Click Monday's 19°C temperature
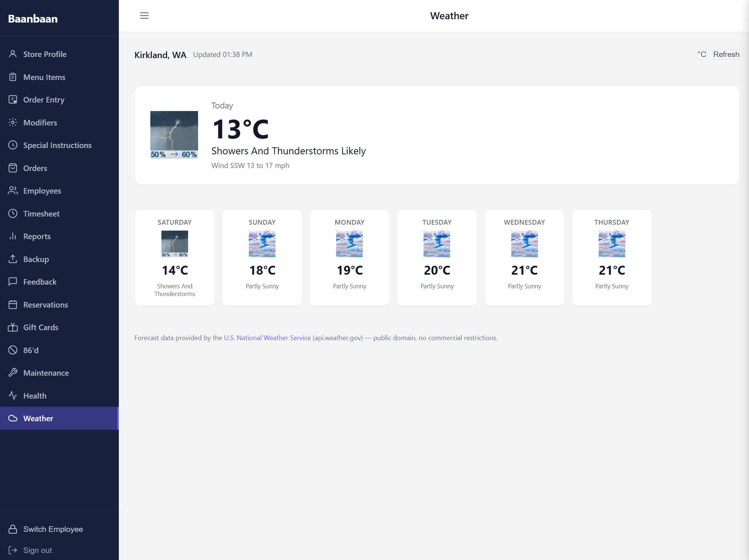749x560 pixels. [x=350, y=270]
